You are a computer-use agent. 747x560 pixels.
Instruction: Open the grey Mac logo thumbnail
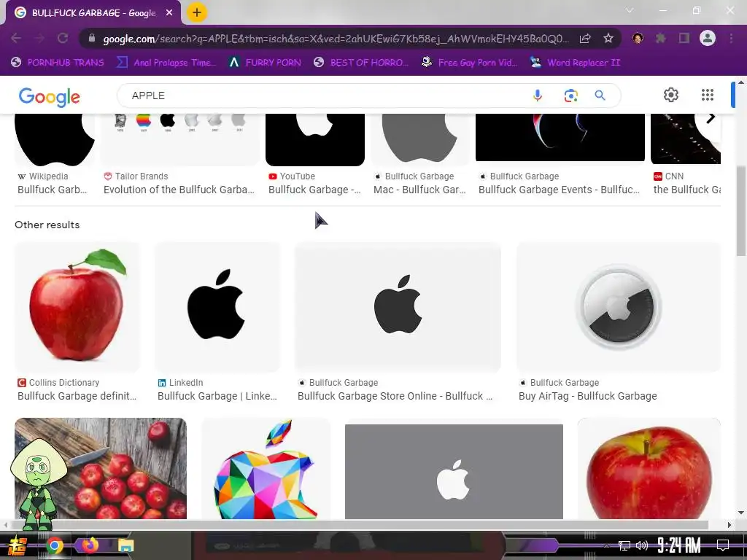(x=420, y=139)
